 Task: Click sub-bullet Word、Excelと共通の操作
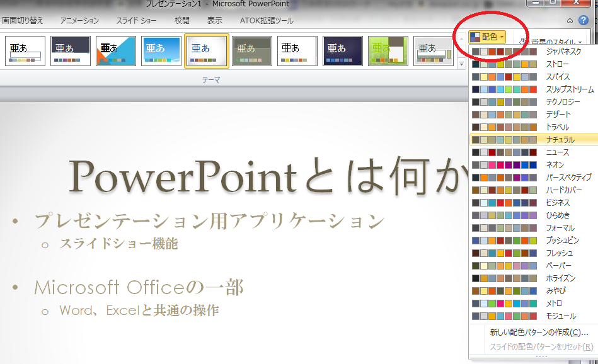(x=139, y=310)
